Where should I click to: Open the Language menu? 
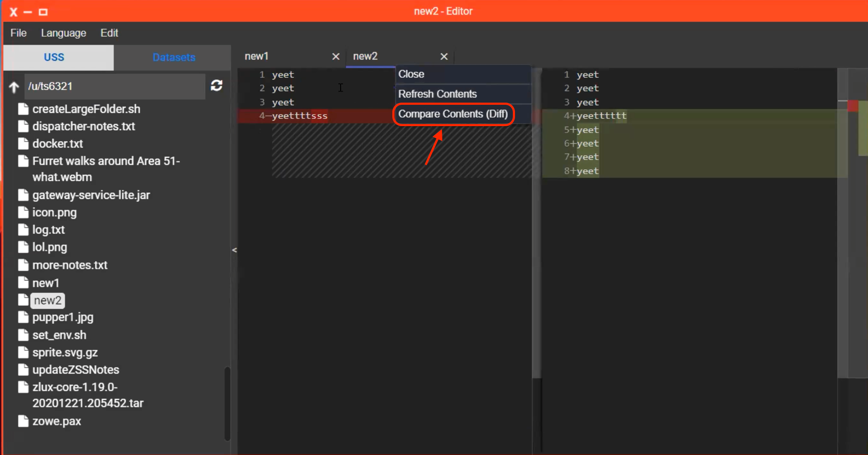tap(63, 33)
